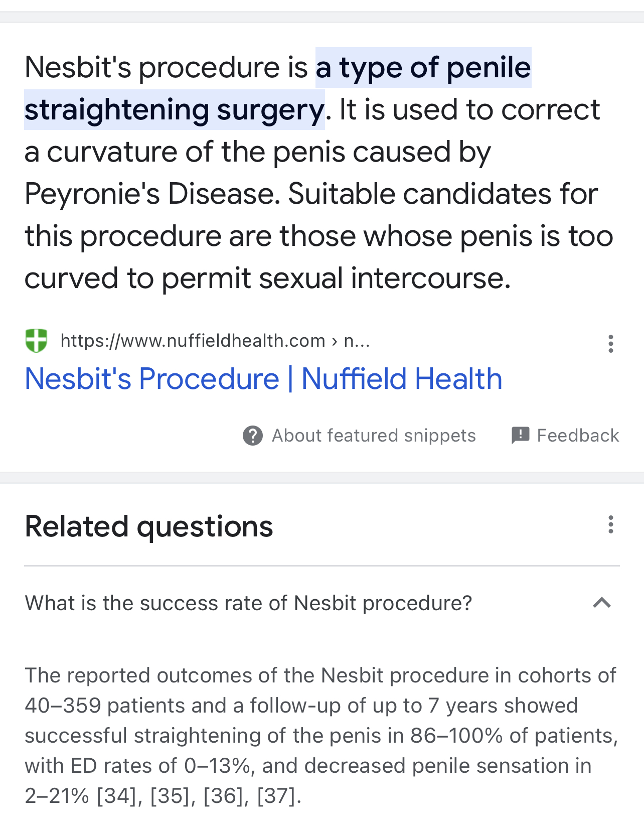The height and width of the screenshot is (834, 644).
Task: Collapse the Nesbit success rate question
Action: 322,603
